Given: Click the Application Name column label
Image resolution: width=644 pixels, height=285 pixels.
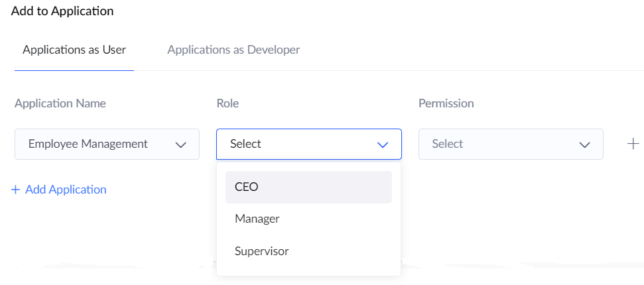Looking at the screenshot, I should (60, 103).
